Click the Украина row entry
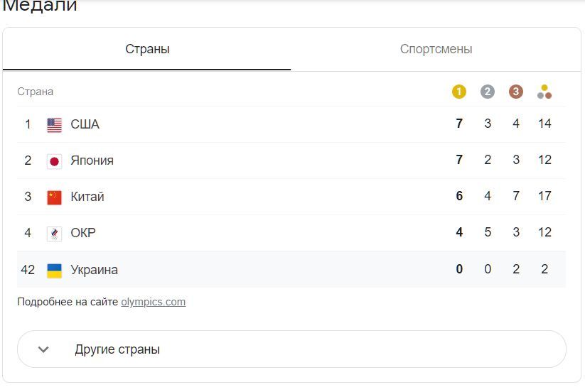Image resolution: width=585 pixels, height=392 pixels. 95,270
